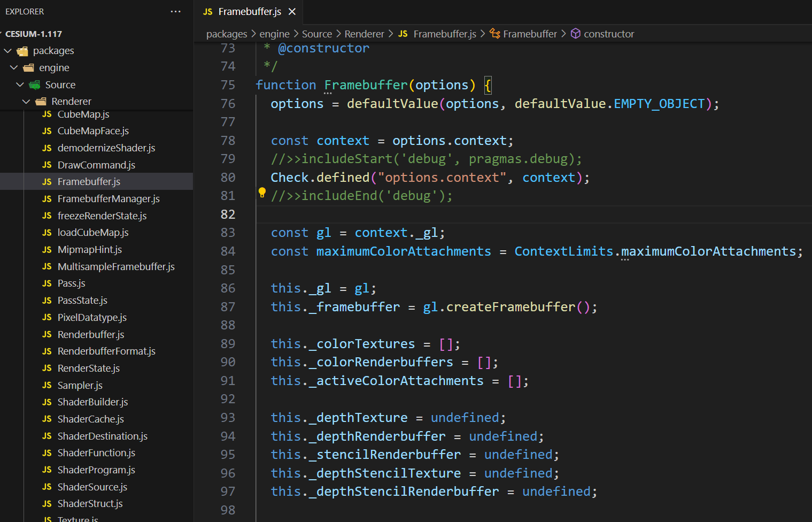
Task: Click line number 75 in gutter
Action: [228, 85]
